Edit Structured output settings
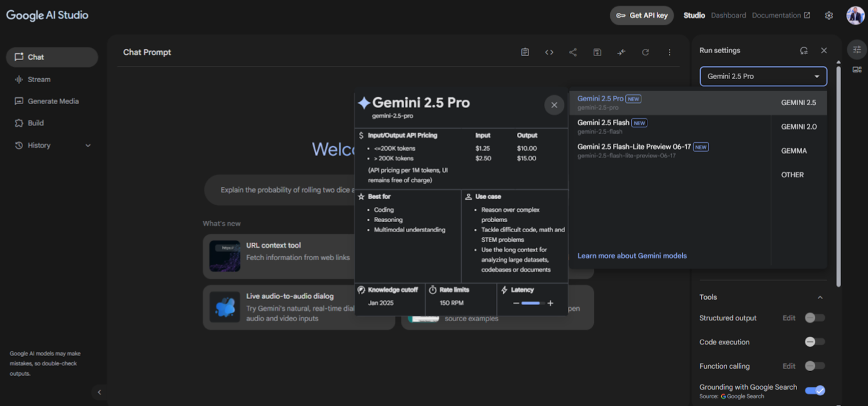 coord(789,318)
